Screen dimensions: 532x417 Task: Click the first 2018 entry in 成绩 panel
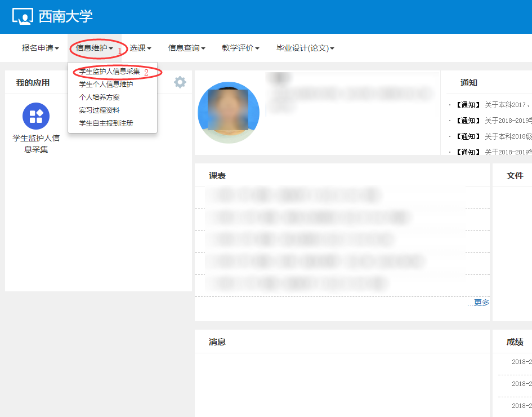(519, 363)
